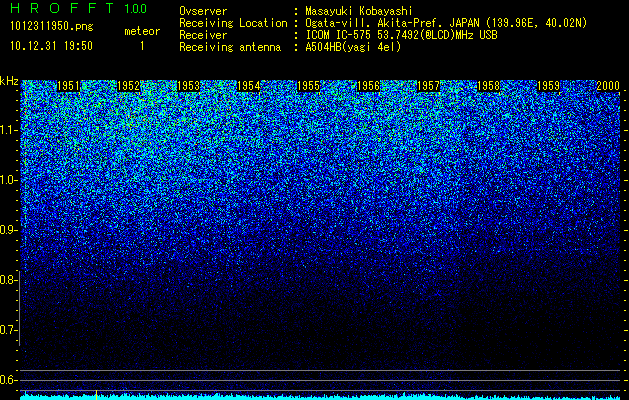Click the 1.0 frequency axis label
The width and height of the screenshot is (629, 400).
pos(7,180)
